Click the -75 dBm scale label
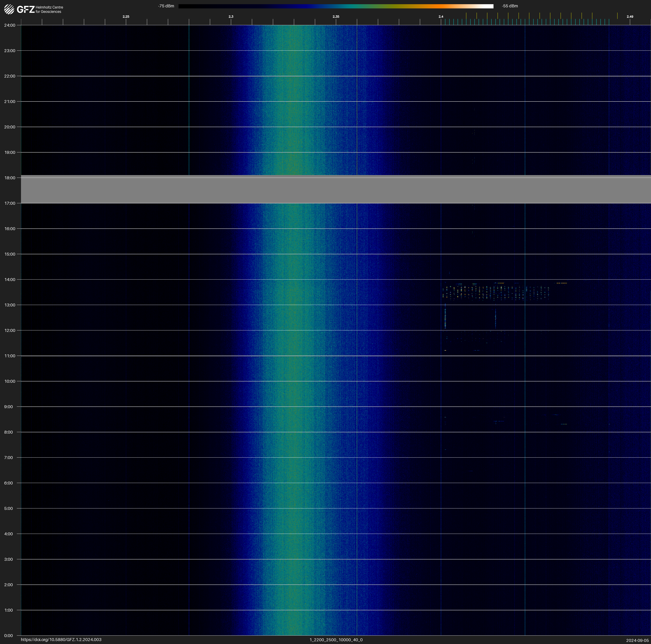 (x=166, y=6)
